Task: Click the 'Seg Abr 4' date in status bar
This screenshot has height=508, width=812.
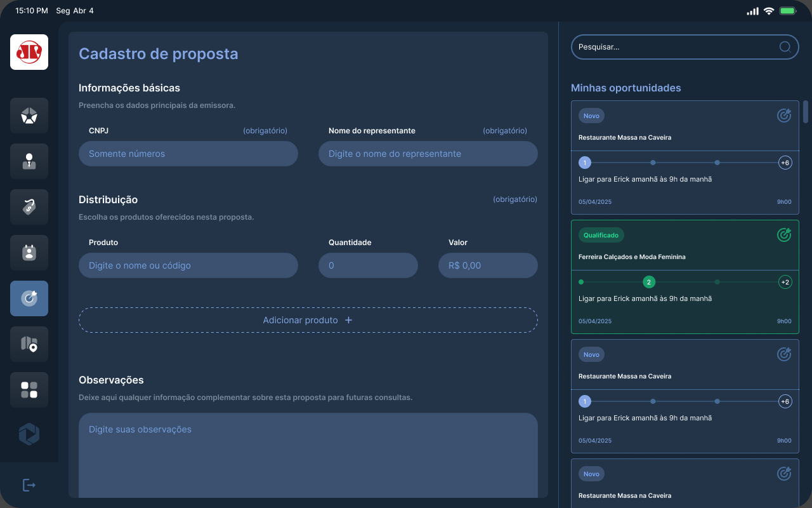Action: coord(75,11)
